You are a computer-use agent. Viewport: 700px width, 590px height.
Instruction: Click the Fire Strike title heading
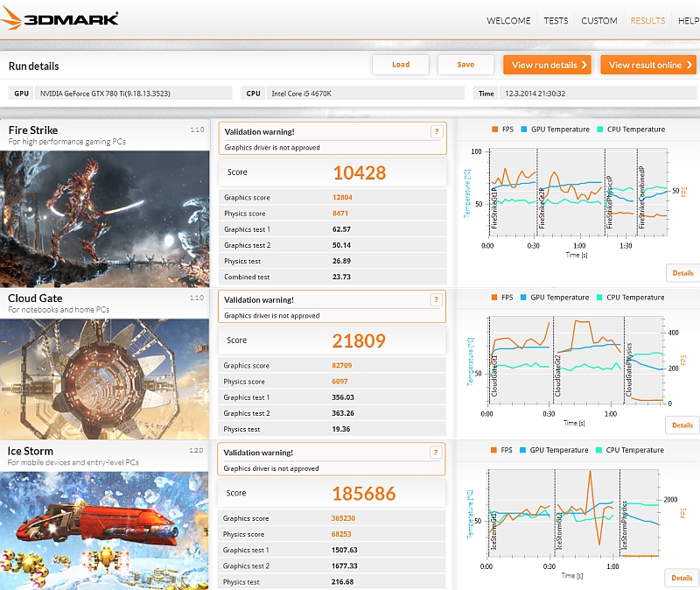(33, 130)
